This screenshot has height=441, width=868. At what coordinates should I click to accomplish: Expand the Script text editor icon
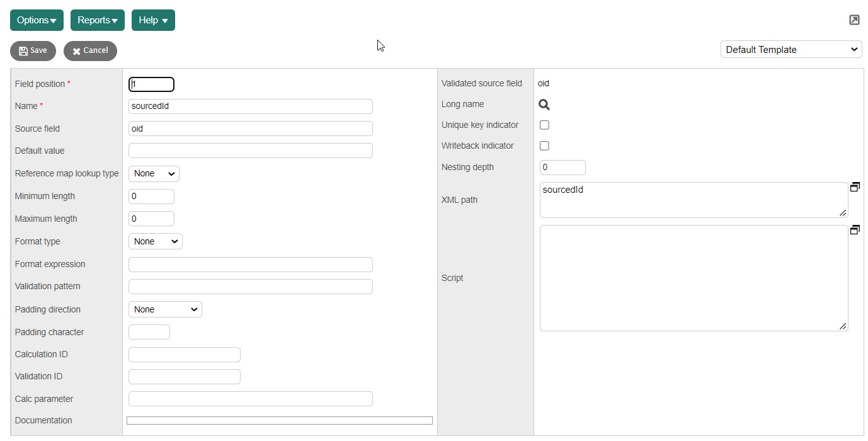pyautogui.click(x=855, y=230)
